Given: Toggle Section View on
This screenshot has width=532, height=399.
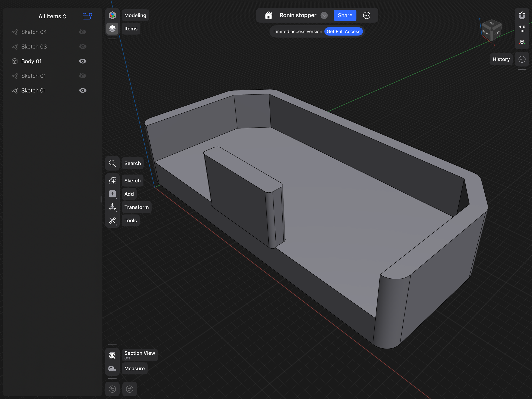Looking at the screenshot, I should point(140,355).
